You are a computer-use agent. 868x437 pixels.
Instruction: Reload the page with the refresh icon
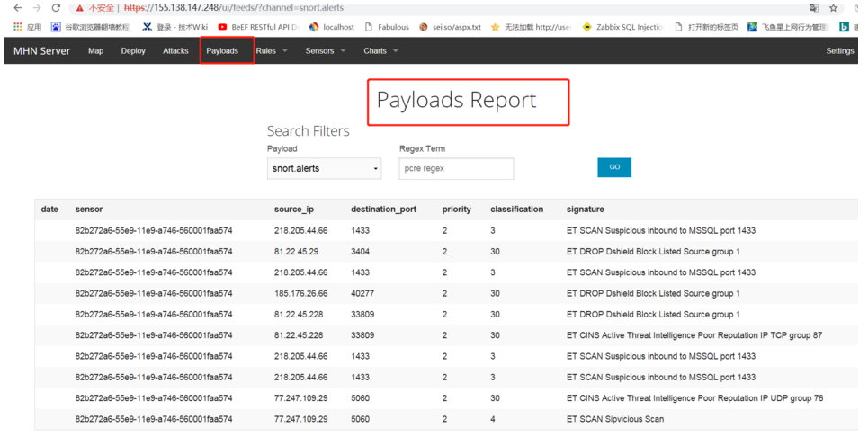(56, 8)
